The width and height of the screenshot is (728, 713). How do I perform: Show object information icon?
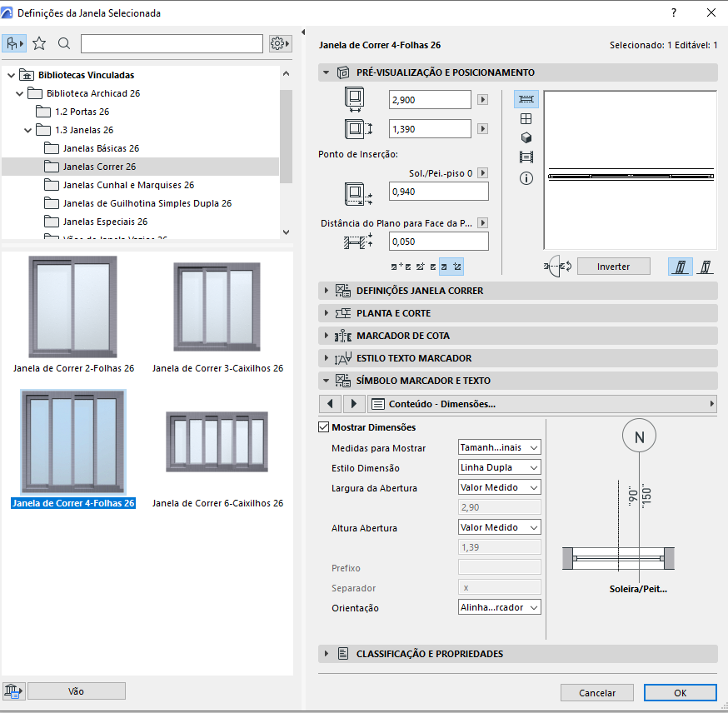click(x=526, y=178)
